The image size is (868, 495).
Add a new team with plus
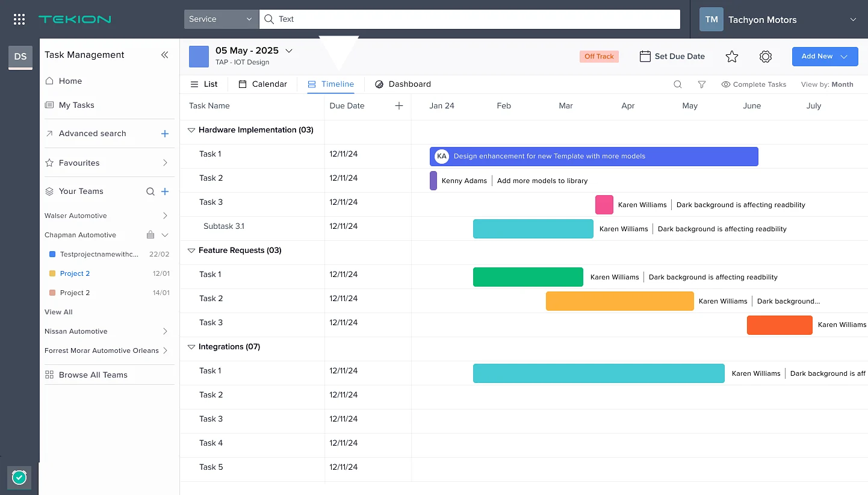click(166, 191)
